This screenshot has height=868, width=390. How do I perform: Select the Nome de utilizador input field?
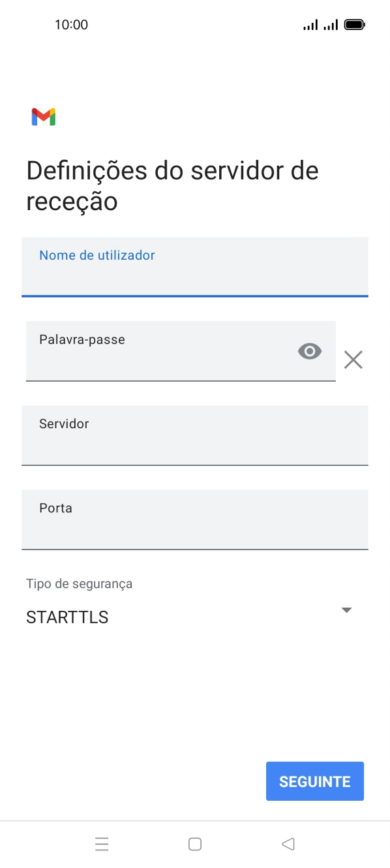(194, 267)
